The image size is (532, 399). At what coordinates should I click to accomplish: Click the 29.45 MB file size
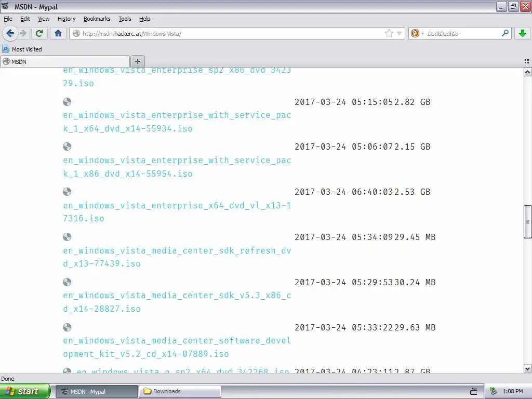[x=415, y=237]
